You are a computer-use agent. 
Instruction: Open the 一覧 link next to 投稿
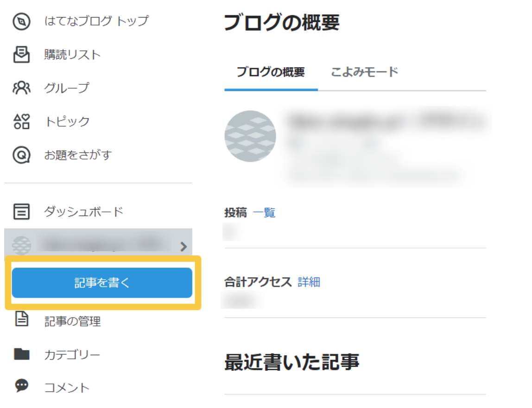coord(264,213)
